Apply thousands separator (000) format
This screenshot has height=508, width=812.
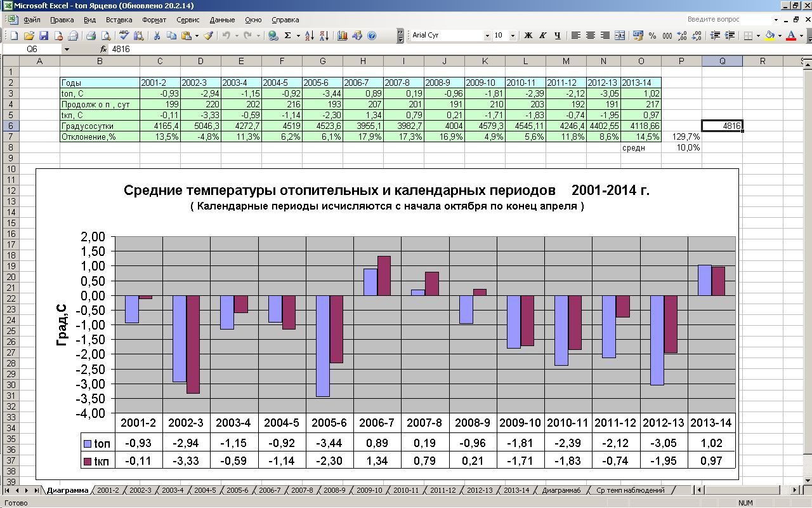pos(667,36)
